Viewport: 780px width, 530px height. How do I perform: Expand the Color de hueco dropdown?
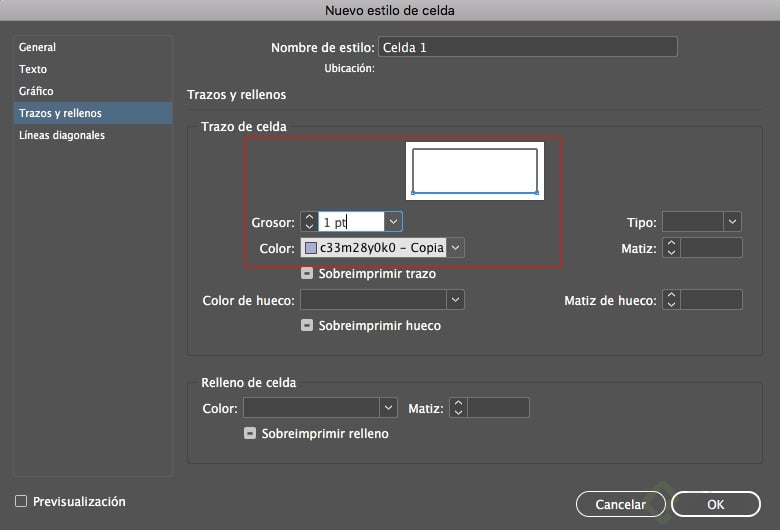click(x=455, y=299)
